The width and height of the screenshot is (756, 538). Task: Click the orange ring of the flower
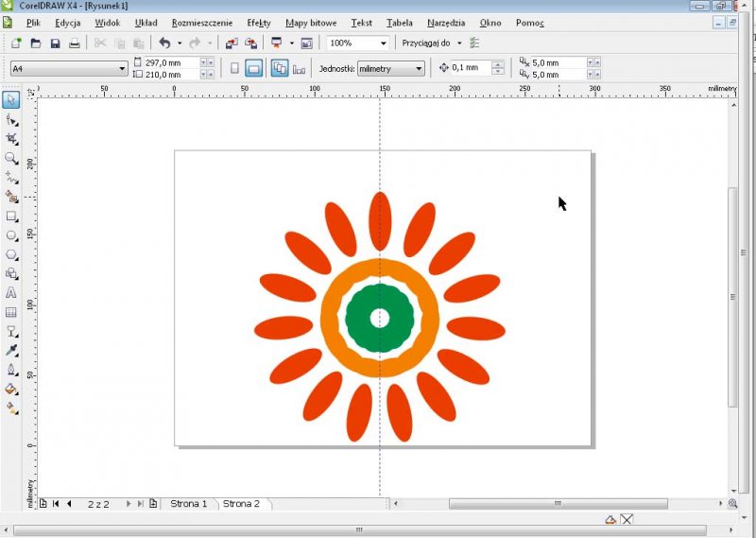click(x=331, y=318)
